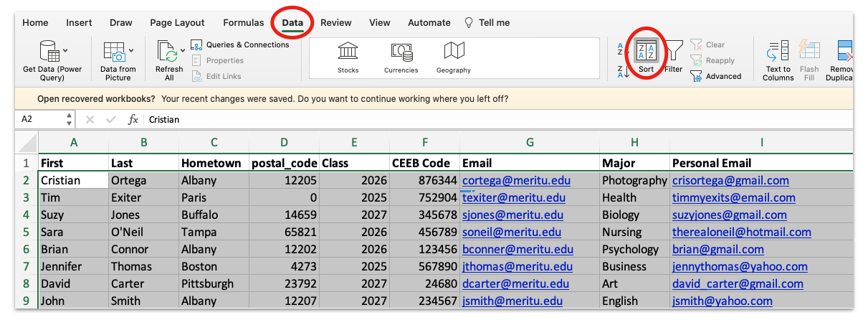This screenshot has height=320, width=868.
Task: Select column D header
Action: coord(285,143)
